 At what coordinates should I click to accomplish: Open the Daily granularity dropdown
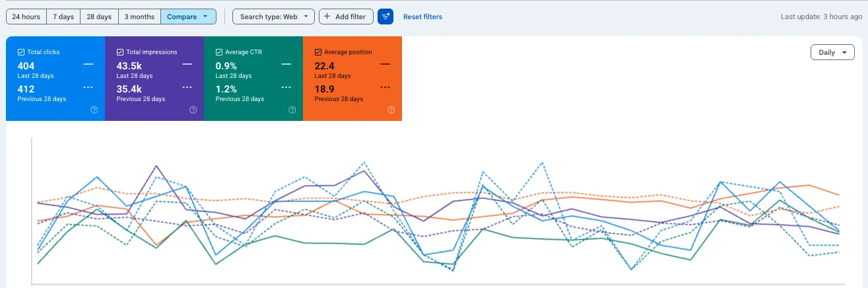click(x=832, y=52)
